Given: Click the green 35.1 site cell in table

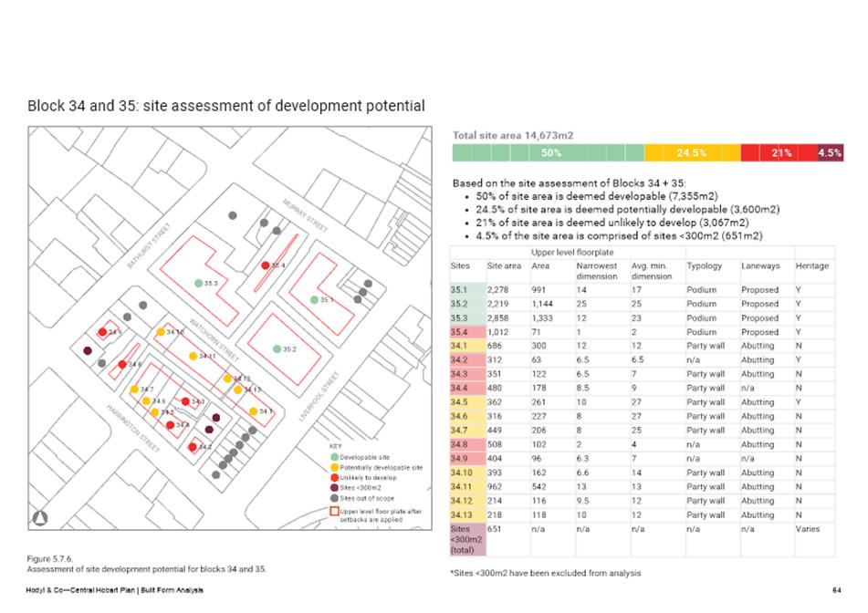Looking at the screenshot, I should 467,290.
